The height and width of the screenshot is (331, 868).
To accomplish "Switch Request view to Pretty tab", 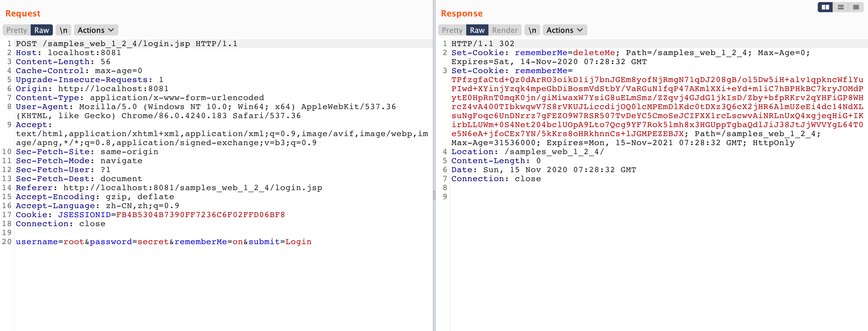I will (16, 30).
